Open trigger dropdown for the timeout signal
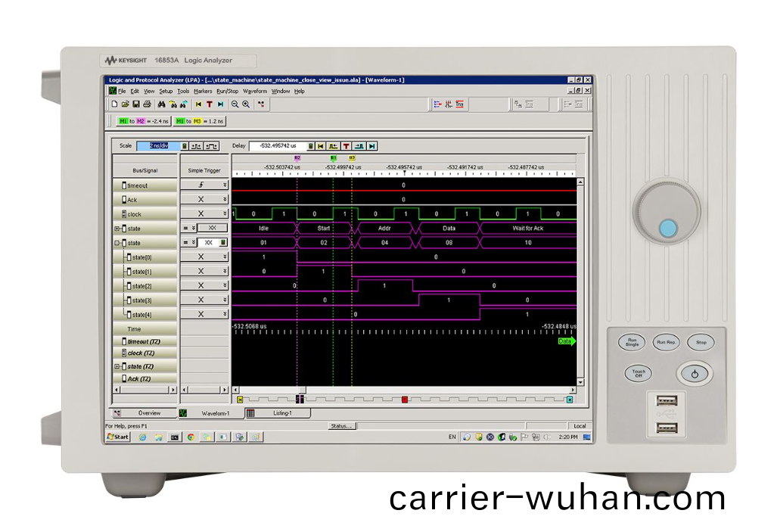777x532 pixels. [224, 185]
